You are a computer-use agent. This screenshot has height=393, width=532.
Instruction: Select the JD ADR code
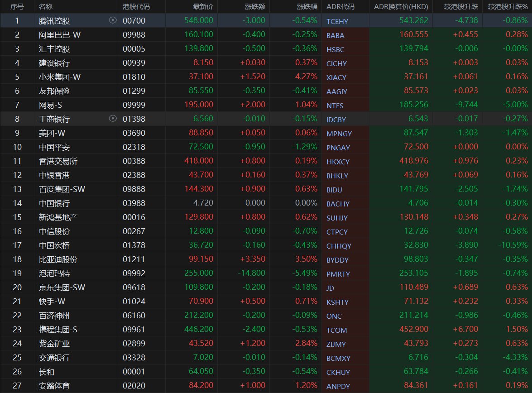tap(331, 288)
